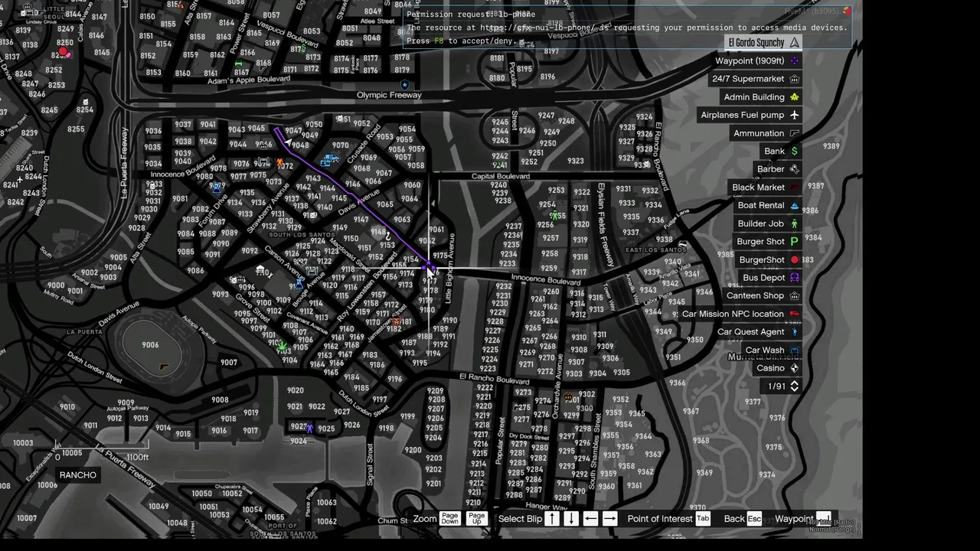The height and width of the screenshot is (551, 980).
Task: Select the Barber scissors icon in legend
Action: [x=795, y=169]
